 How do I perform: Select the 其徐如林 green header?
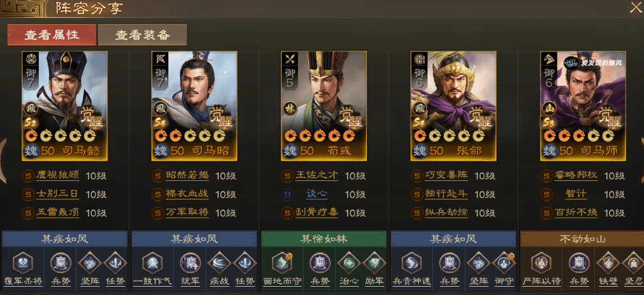tap(324, 238)
